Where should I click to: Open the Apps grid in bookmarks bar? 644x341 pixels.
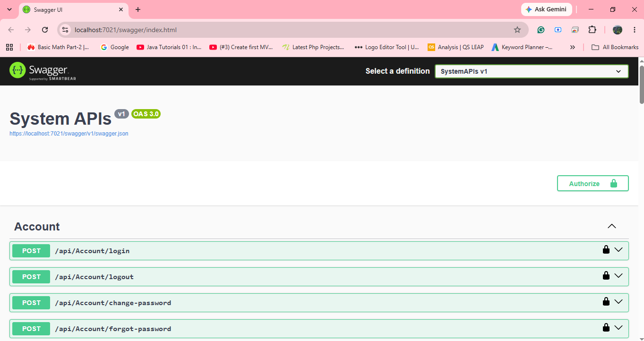tap(9, 47)
